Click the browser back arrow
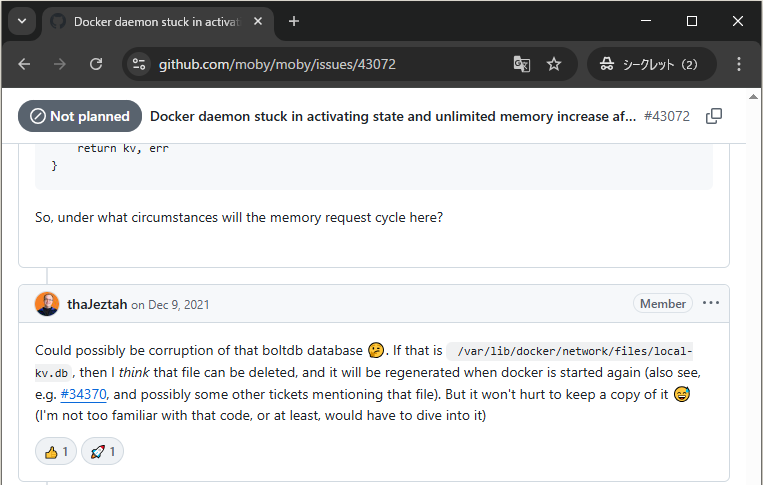Viewport: 763px width, 485px height. 25,64
